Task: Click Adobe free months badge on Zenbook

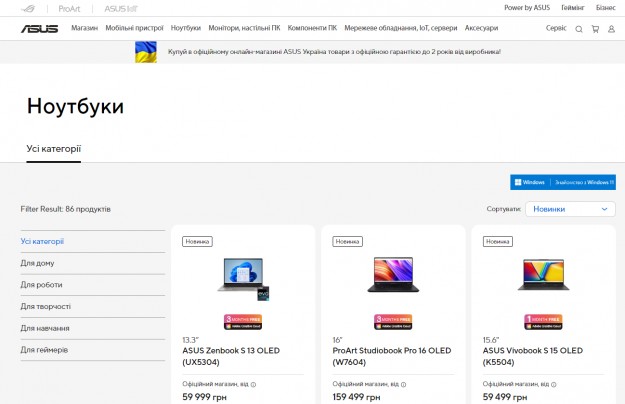Action: coord(242,321)
